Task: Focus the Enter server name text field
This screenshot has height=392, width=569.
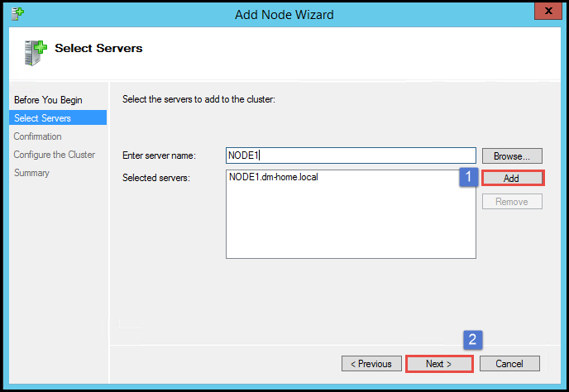Action: (x=351, y=155)
